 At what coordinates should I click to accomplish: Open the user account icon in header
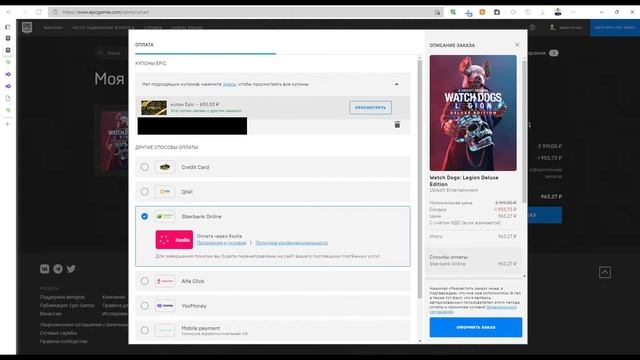[x=553, y=27]
